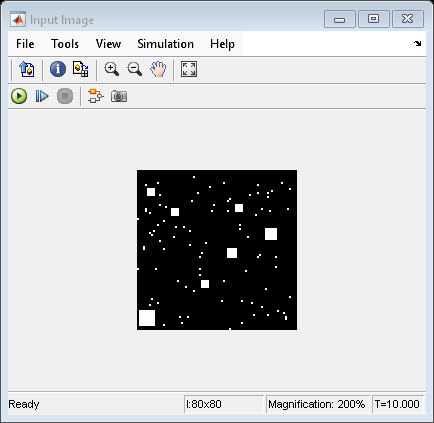Click the dock arrow at menu bar right
Viewport: 434px width, 423px height.
pyautogui.click(x=417, y=43)
